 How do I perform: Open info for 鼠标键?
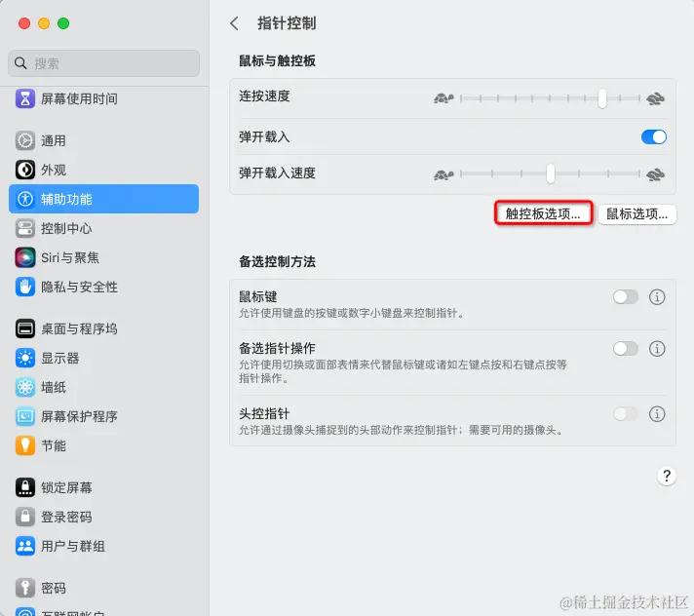tap(657, 297)
